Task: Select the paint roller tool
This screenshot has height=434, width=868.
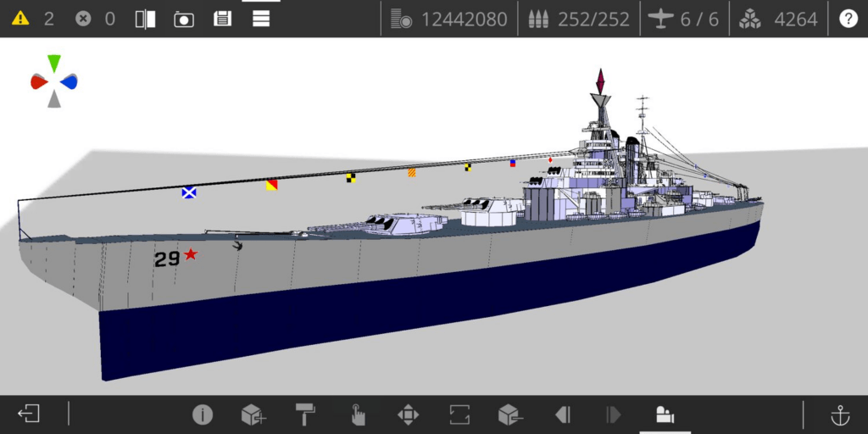Action: pos(305,415)
